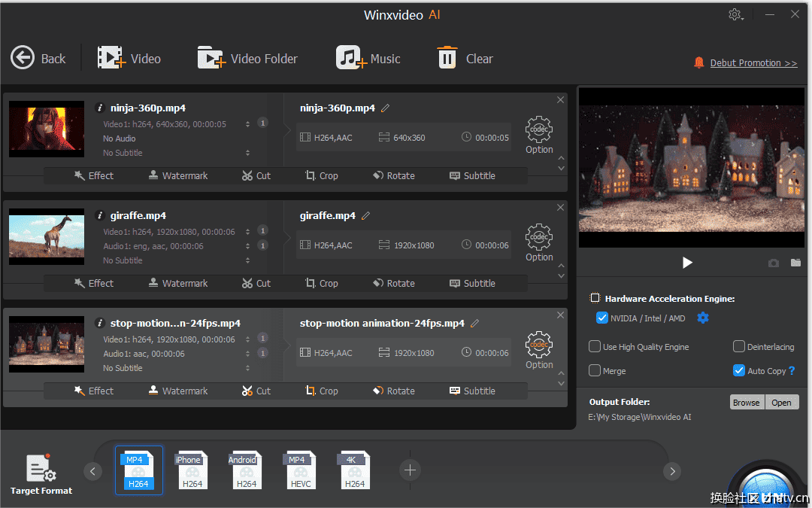Open Rotate for stop-motion animation

click(x=394, y=391)
